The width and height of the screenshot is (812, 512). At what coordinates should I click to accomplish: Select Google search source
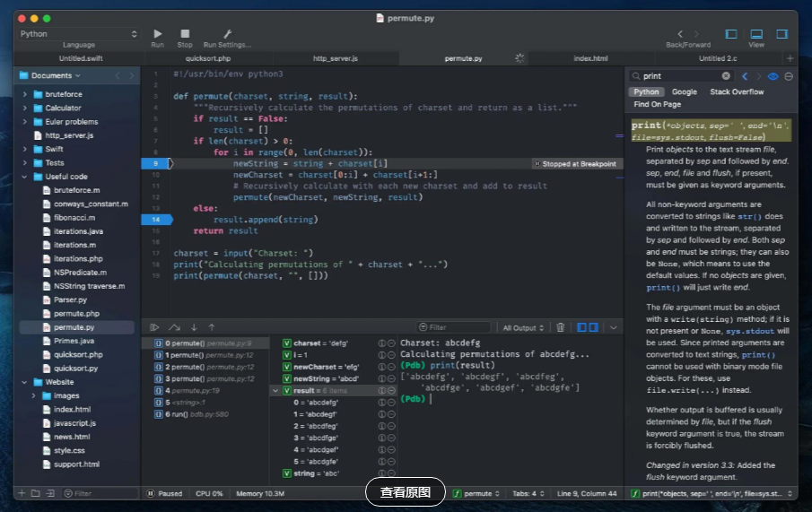point(684,91)
